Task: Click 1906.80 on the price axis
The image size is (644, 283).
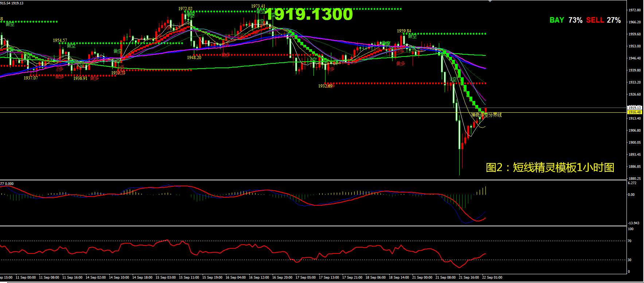Action: click(x=635, y=131)
